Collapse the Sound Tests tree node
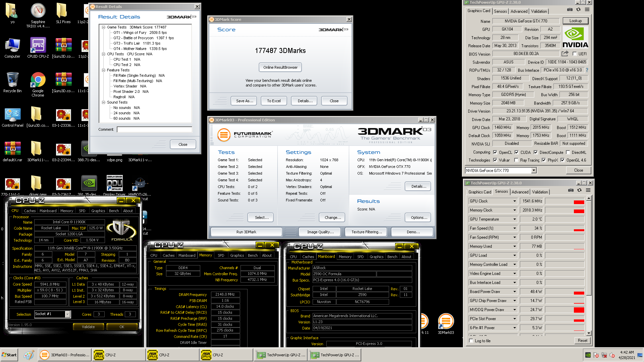Image resolution: width=644 pixels, height=362 pixels. click(x=103, y=102)
